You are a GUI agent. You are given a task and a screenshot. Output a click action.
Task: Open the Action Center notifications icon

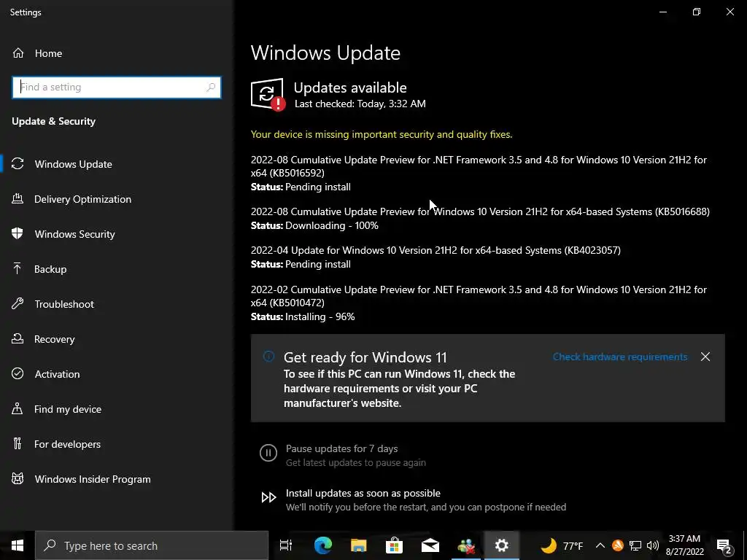click(x=724, y=545)
